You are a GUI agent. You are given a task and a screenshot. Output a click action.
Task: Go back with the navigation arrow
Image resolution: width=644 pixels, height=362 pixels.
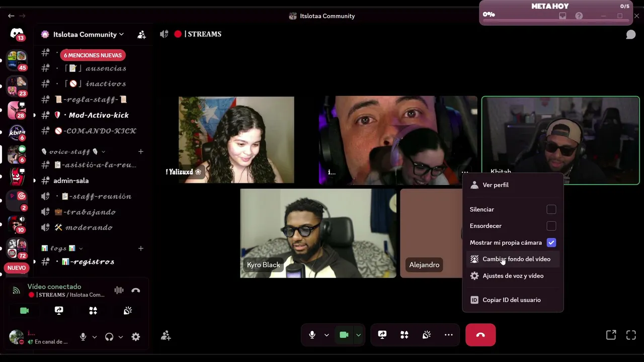pyautogui.click(x=11, y=16)
